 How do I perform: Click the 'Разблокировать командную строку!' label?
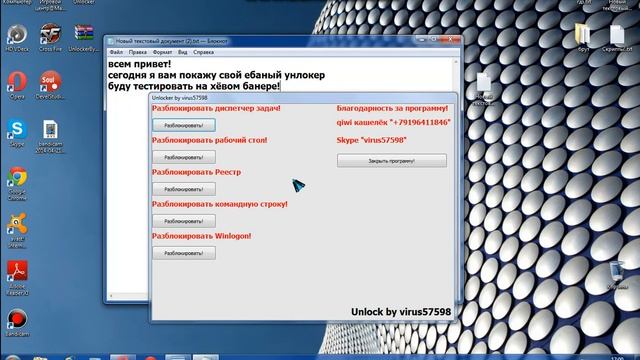[x=220, y=204]
